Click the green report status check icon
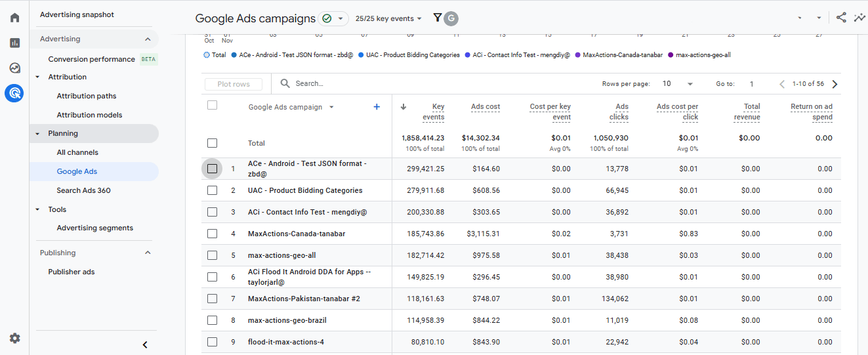Screen dimensions: 868x355 coord(327,18)
